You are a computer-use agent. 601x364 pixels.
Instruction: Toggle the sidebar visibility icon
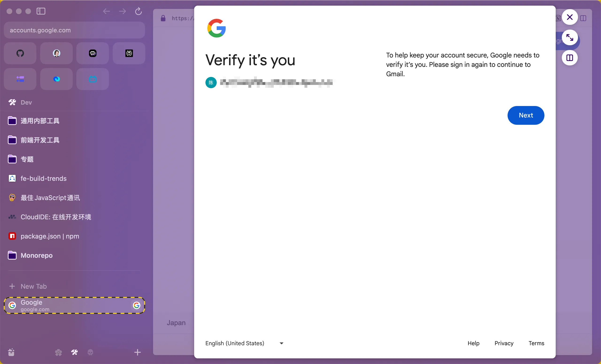(x=41, y=11)
